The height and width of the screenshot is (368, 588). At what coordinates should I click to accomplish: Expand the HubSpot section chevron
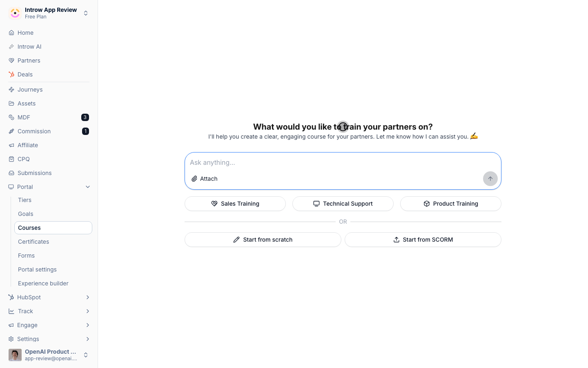88,297
